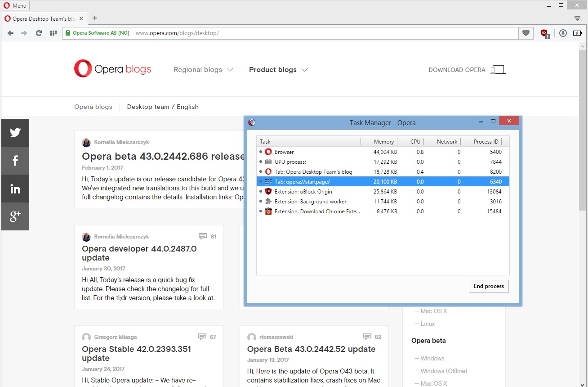Image resolution: width=588 pixels, height=387 pixels.
Task: Select the GPU process row
Action: tap(383, 162)
